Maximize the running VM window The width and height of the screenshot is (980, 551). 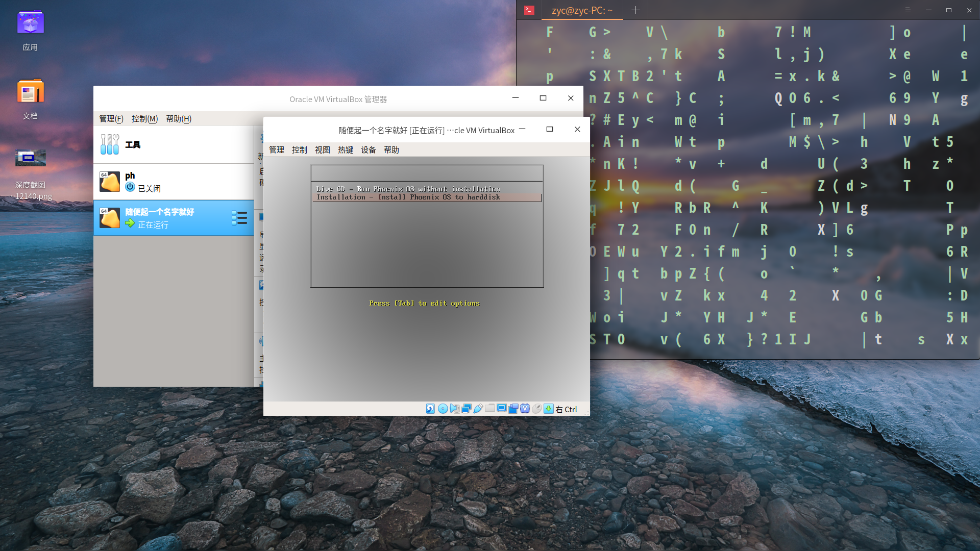[550, 129]
